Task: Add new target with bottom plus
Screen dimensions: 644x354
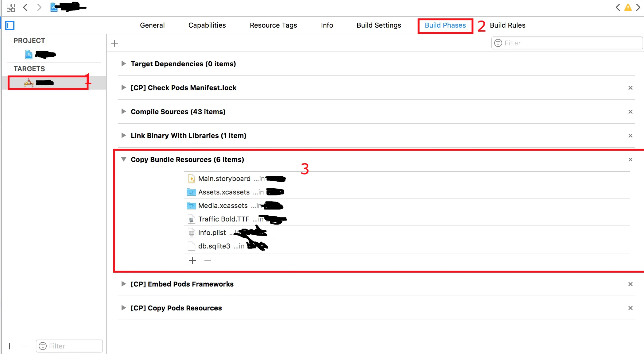Action: coord(10,346)
